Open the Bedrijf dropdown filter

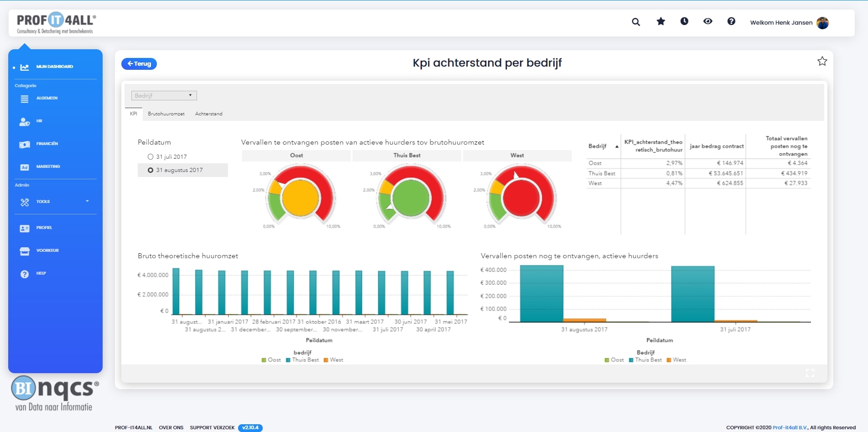tap(164, 96)
